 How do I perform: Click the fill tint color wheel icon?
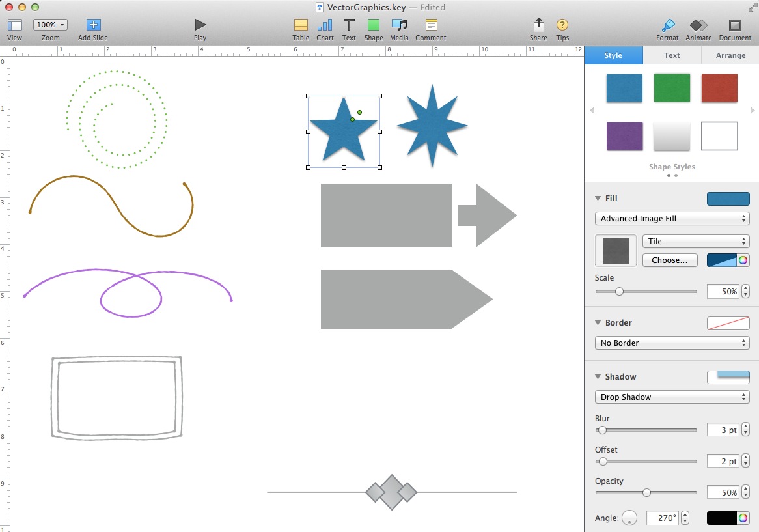click(743, 260)
